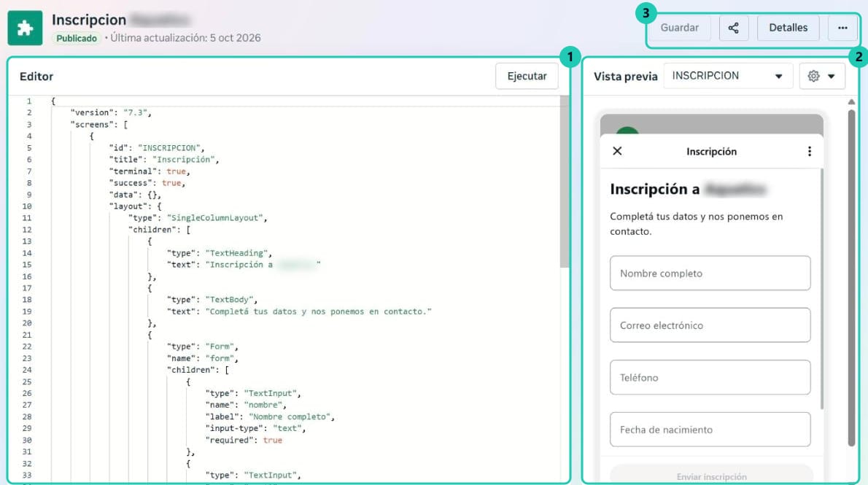Image resolution: width=868 pixels, height=485 pixels.
Task: Click code line "label": "Nombre completo"
Action: pyautogui.click(x=270, y=416)
